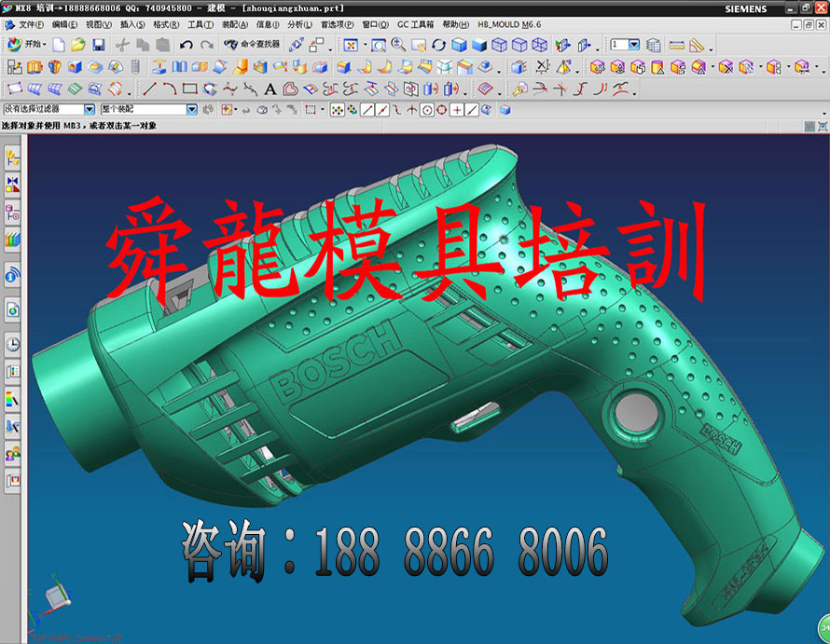
Task: Open the work layer dropdown arrow
Action: click(x=634, y=45)
